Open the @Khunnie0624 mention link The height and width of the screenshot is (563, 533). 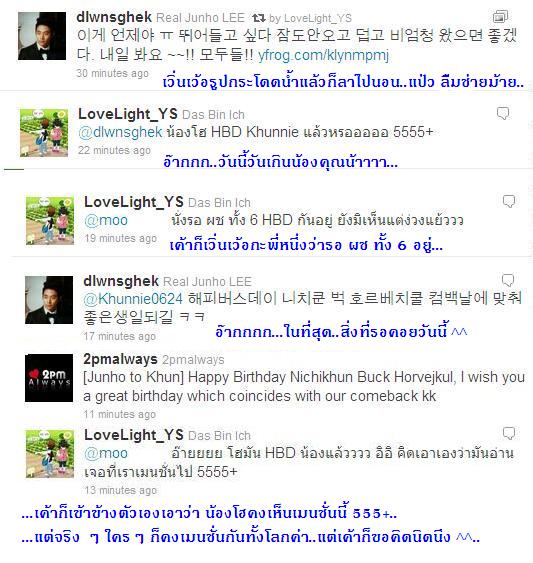coord(133,299)
